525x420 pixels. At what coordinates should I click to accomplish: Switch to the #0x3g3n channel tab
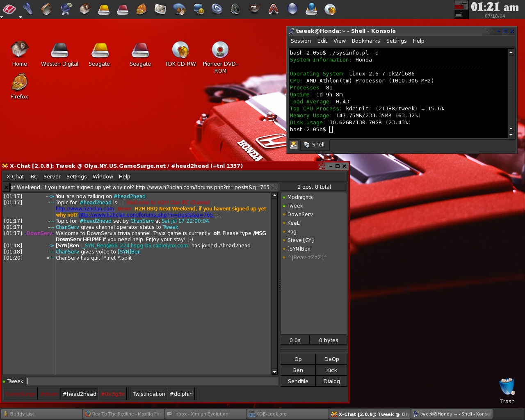(112, 394)
